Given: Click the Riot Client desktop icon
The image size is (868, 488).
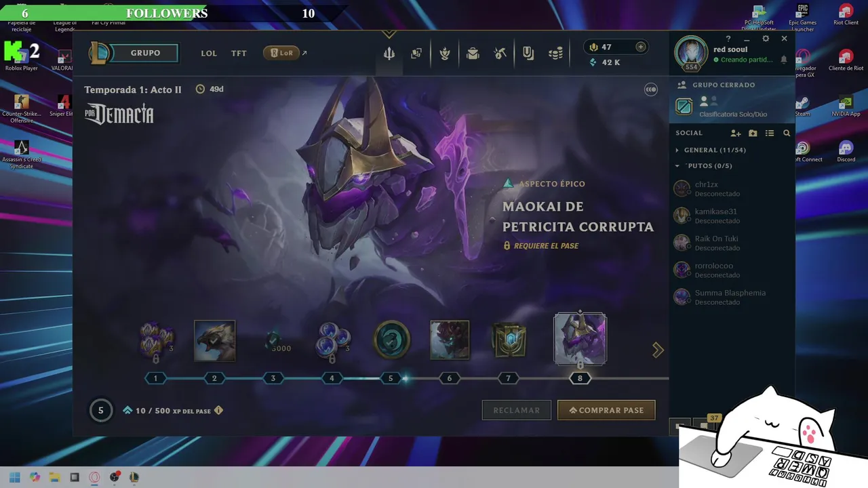Looking at the screenshot, I should 846,14.
